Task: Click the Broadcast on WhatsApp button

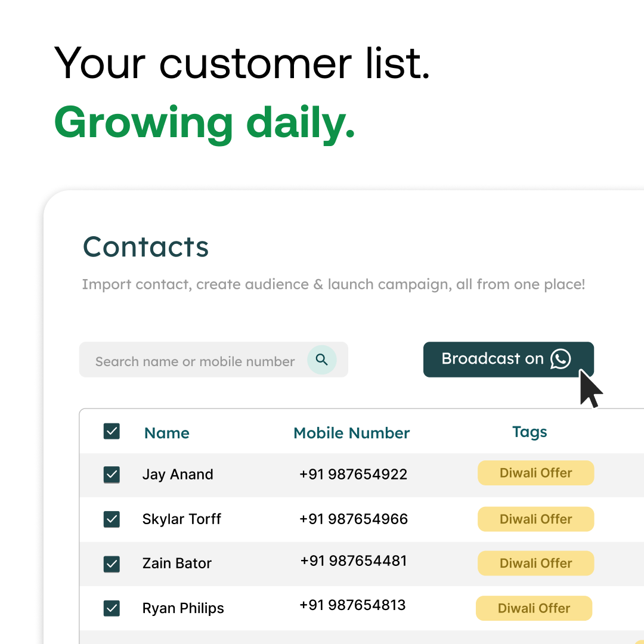Action: pos(501,359)
